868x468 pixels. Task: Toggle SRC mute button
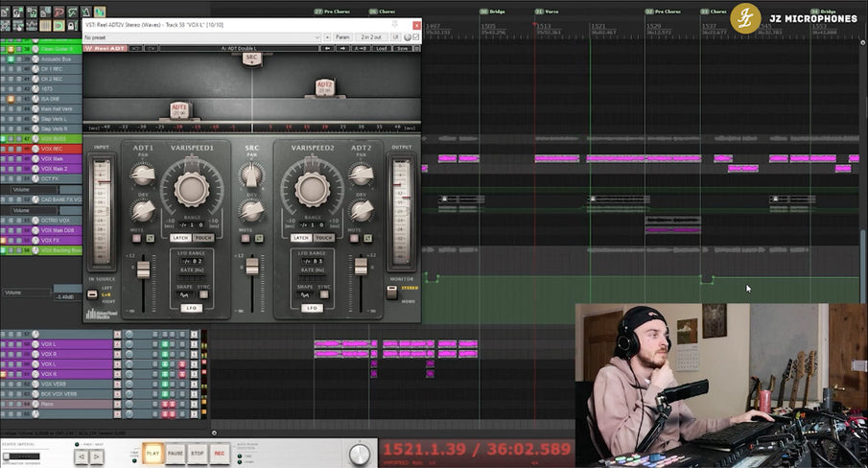(246, 239)
